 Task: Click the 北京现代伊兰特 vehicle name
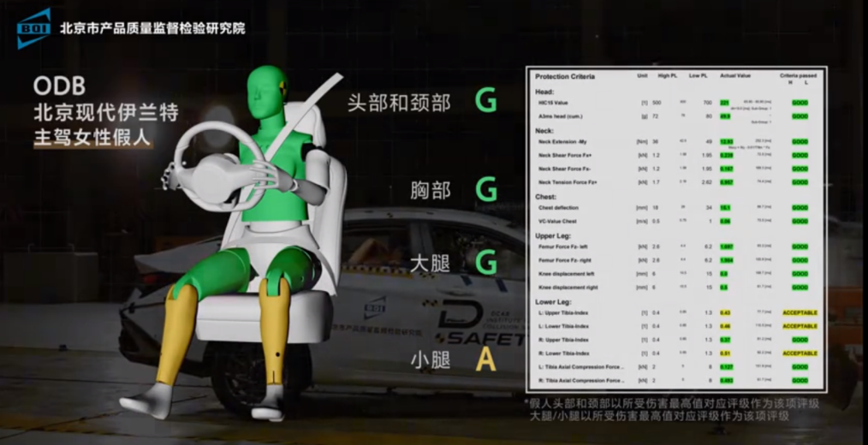[x=106, y=112]
